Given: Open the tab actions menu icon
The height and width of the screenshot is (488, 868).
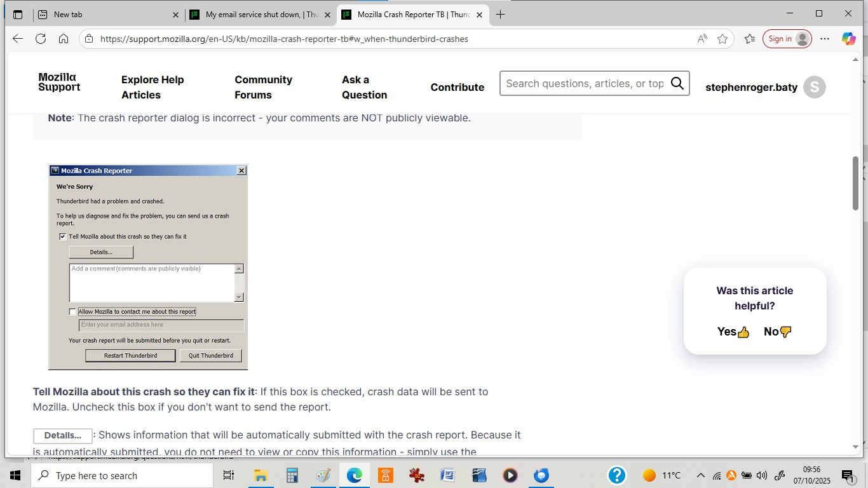Looking at the screenshot, I should (x=18, y=14).
